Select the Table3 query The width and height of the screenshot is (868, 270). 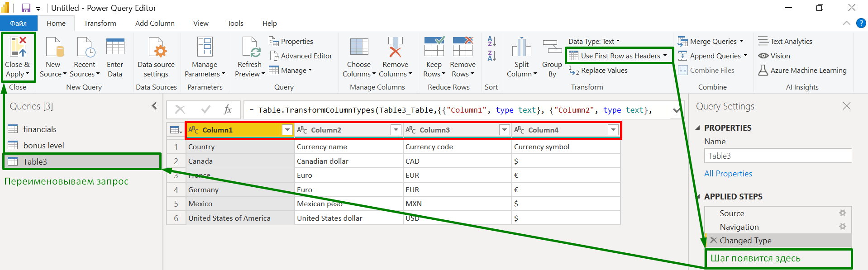click(82, 161)
